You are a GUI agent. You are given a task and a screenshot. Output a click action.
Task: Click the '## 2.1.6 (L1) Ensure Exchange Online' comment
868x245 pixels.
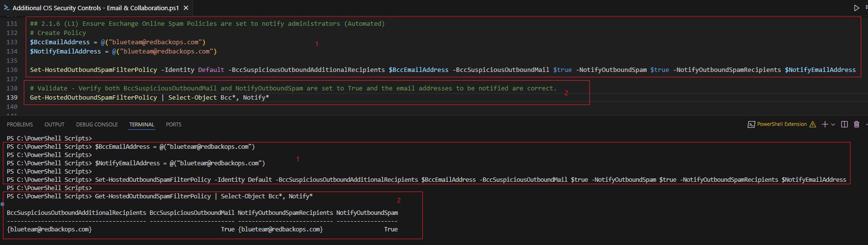coord(207,23)
